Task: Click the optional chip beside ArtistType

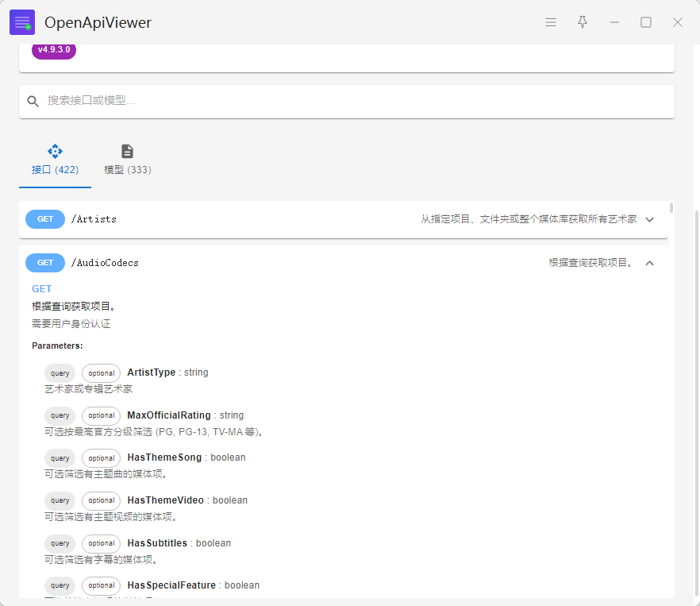Action: pyautogui.click(x=101, y=372)
